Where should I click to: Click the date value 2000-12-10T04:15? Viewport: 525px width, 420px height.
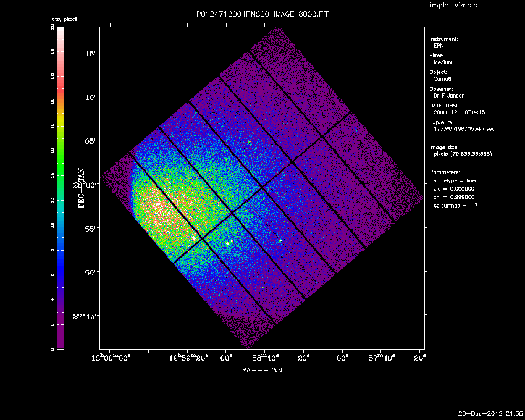tap(459, 112)
